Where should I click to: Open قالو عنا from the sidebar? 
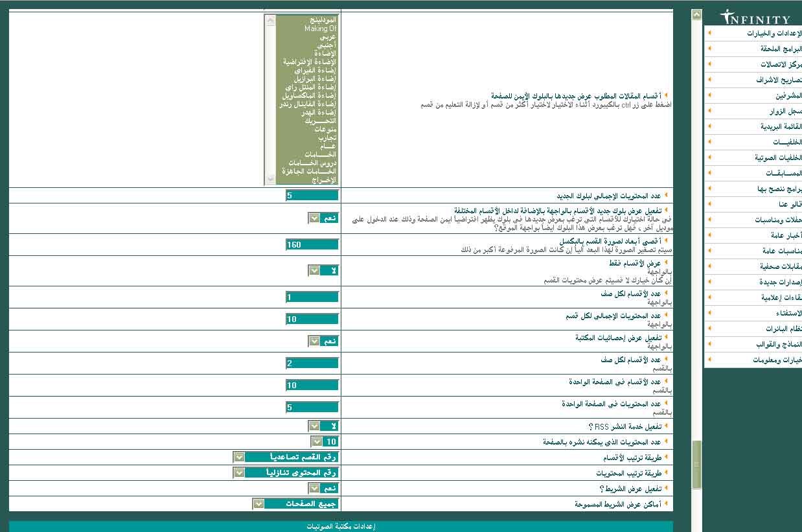pyautogui.click(x=753, y=205)
